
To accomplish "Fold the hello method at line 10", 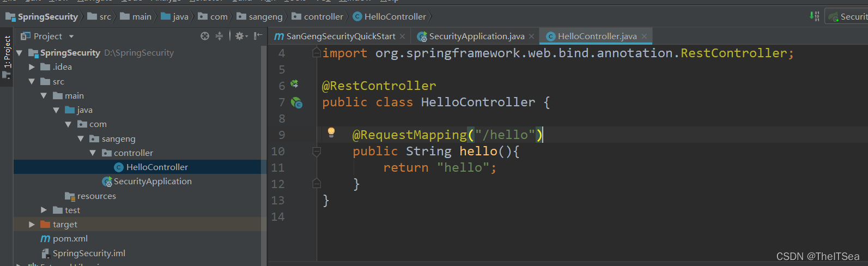I will [317, 151].
